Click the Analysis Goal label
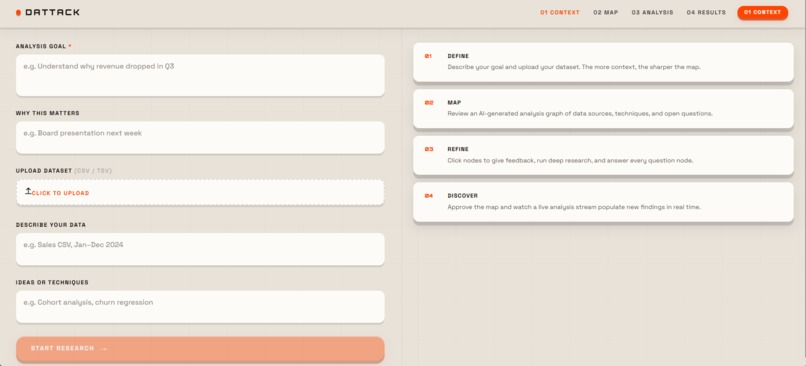This screenshot has height=366, width=806. pyautogui.click(x=41, y=46)
